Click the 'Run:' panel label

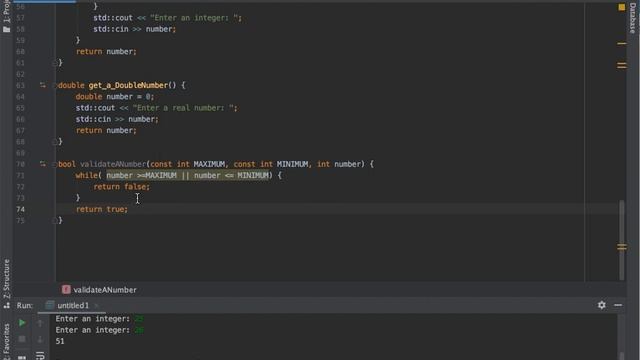[x=24, y=305]
